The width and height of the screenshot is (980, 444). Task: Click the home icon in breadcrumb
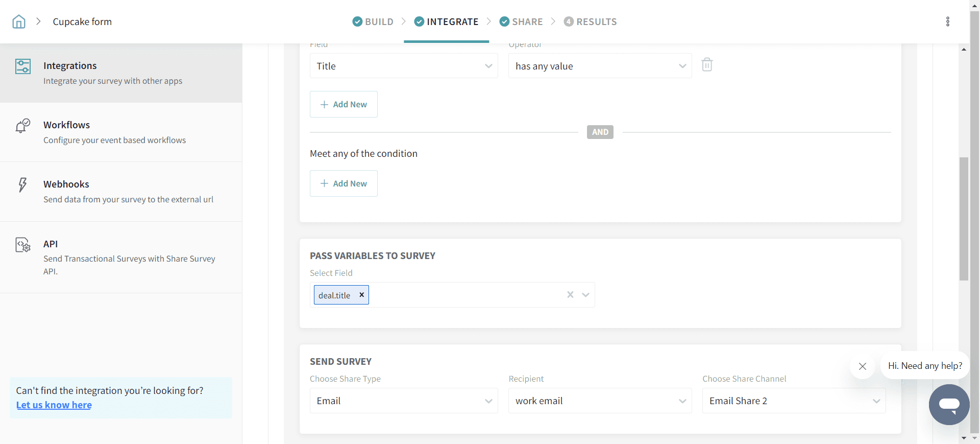(x=19, y=21)
